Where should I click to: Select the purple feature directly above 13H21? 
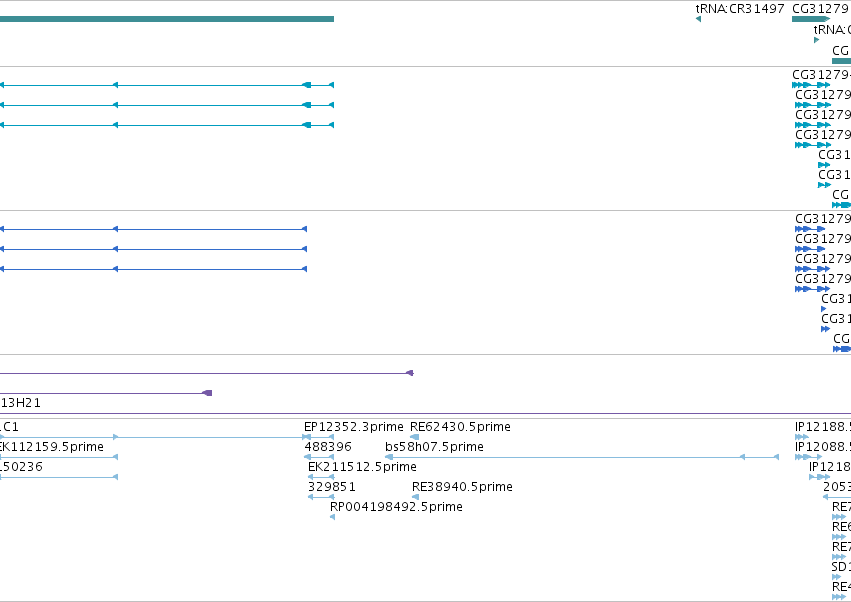click(x=106, y=393)
